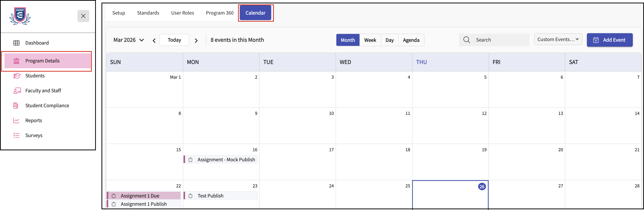644x210 pixels.
Task: Click the magnifier search icon
Action: (x=467, y=40)
